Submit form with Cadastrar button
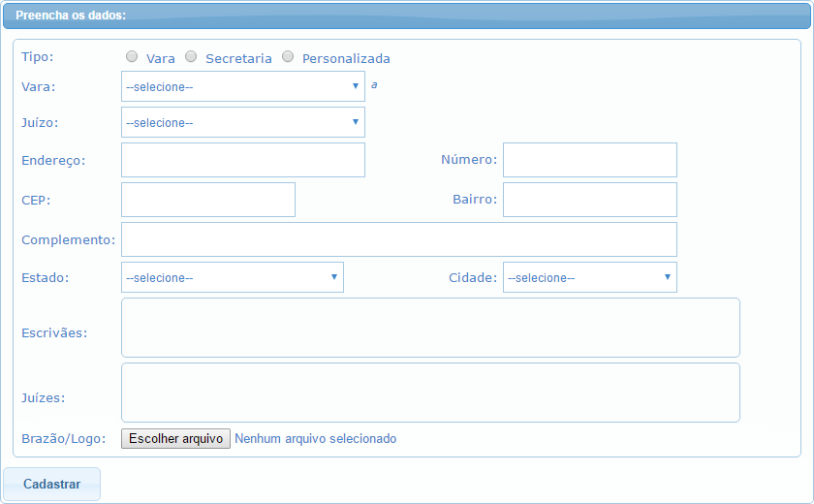Screen dimensions: 814x504 tap(51, 484)
